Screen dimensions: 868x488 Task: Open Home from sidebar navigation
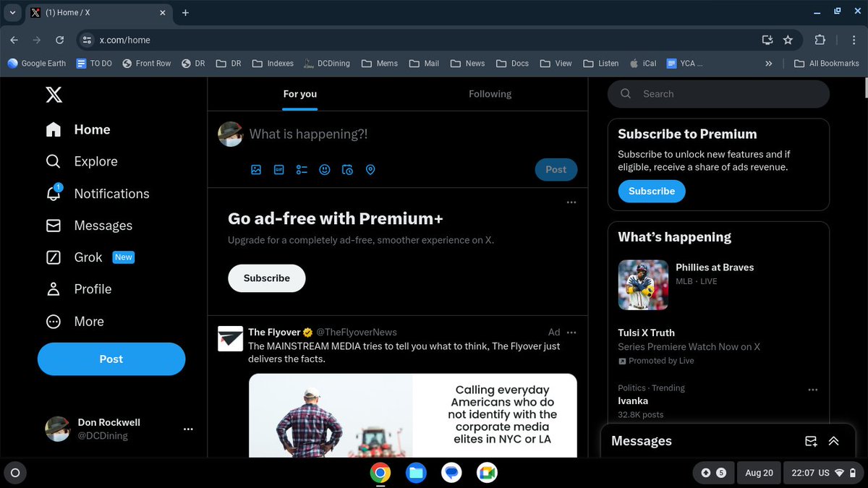77,129
